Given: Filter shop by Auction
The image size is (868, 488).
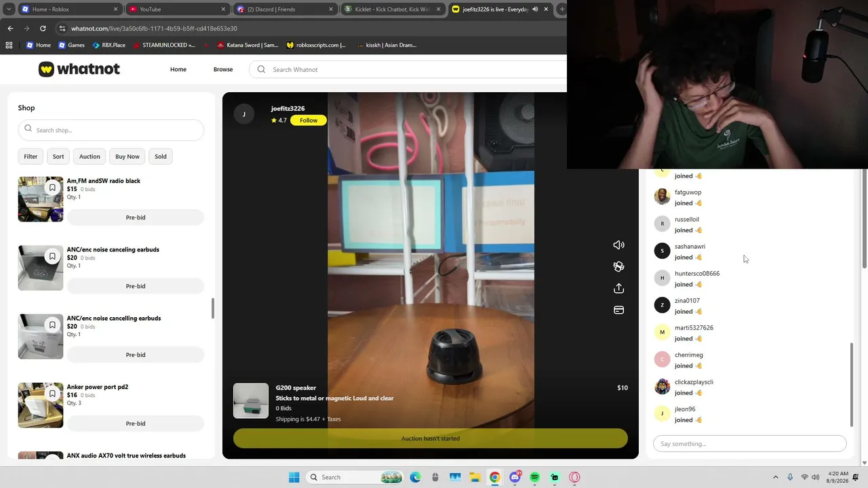Looking at the screenshot, I should pyautogui.click(x=90, y=157).
